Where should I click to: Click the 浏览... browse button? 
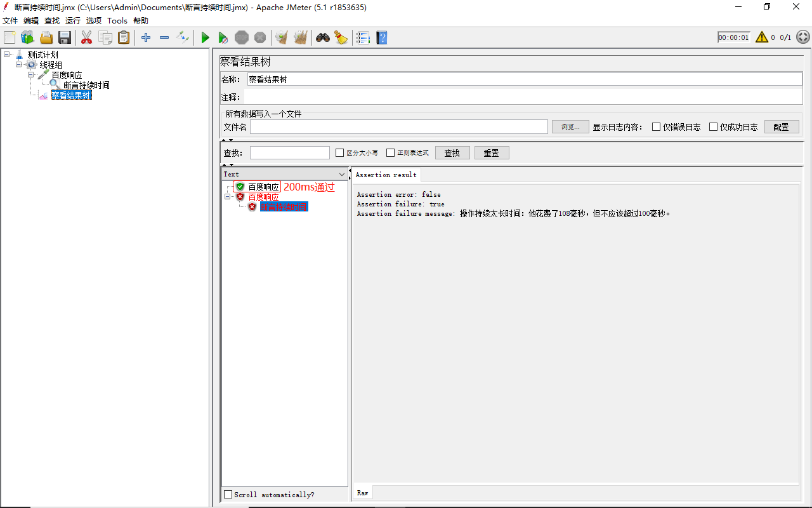(570, 127)
